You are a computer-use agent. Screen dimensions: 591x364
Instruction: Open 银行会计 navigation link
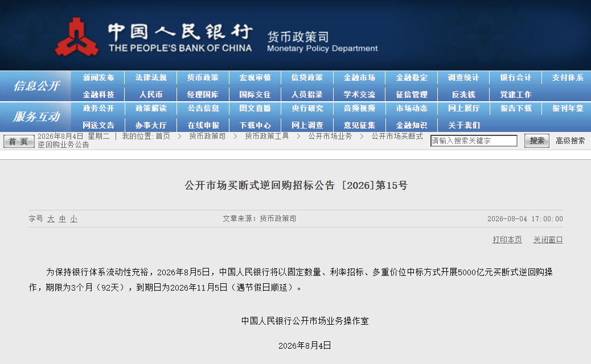[516, 77]
